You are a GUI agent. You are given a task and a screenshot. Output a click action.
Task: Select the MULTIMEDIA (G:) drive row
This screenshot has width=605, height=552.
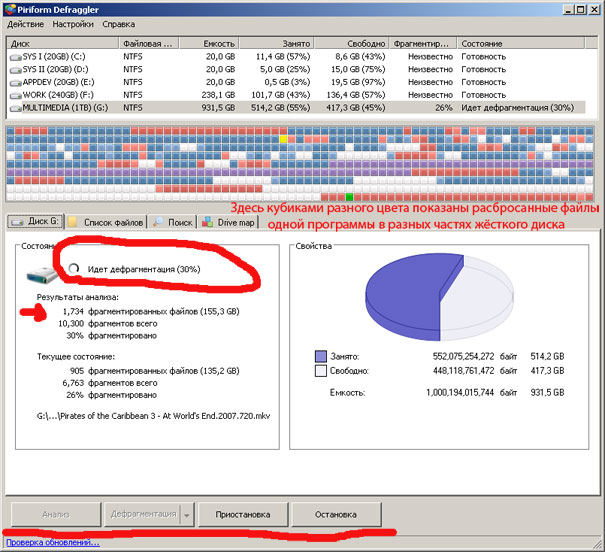(x=60, y=106)
